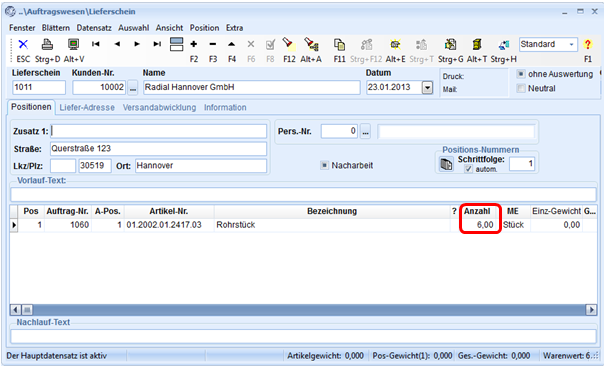Open Kunden-Nr. lookup ellipsis button
This screenshot has height=366, width=604.
pyautogui.click(x=133, y=88)
